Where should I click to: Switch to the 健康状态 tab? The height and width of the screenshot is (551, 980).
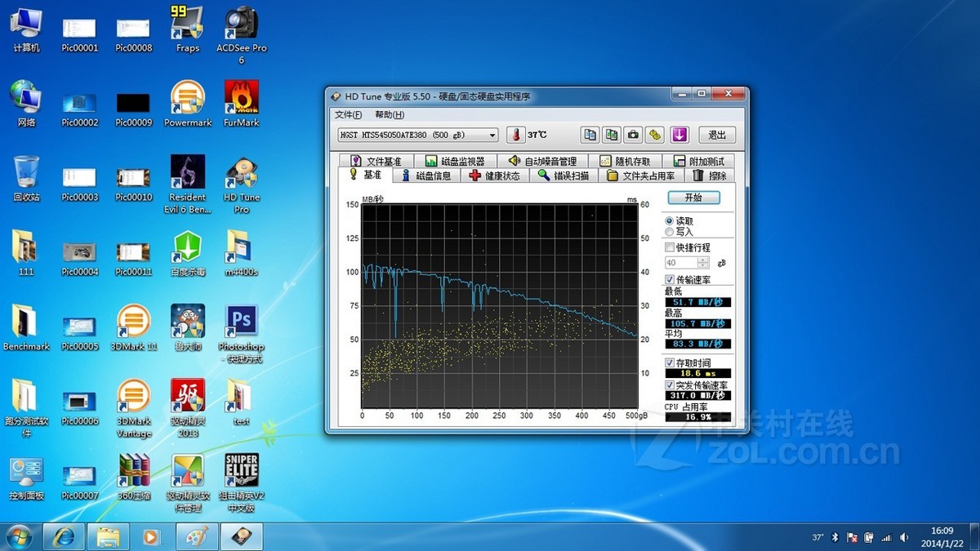[495, 176]
